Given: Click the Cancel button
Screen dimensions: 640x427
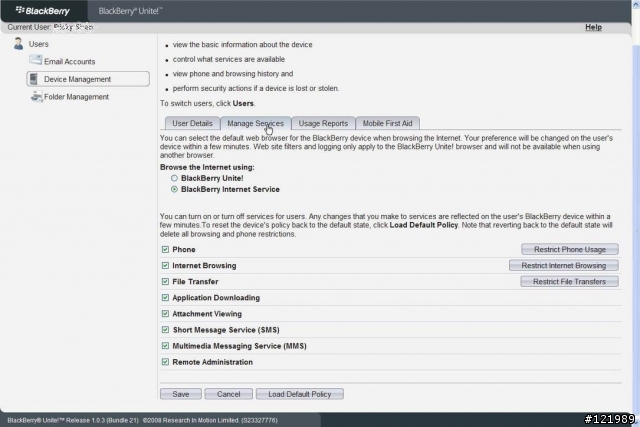Looking at the screenshot, I should 229,394.
